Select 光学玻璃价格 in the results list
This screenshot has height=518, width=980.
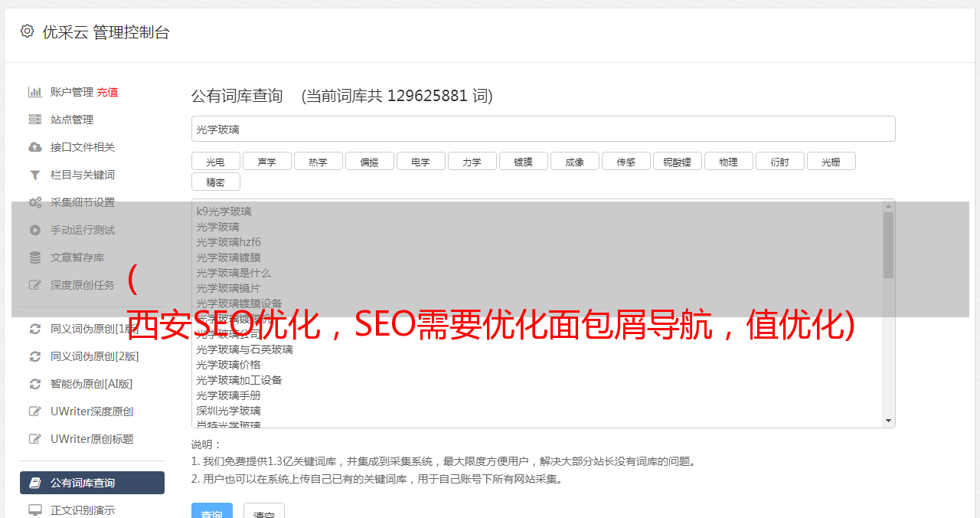[x=228, y=365]
